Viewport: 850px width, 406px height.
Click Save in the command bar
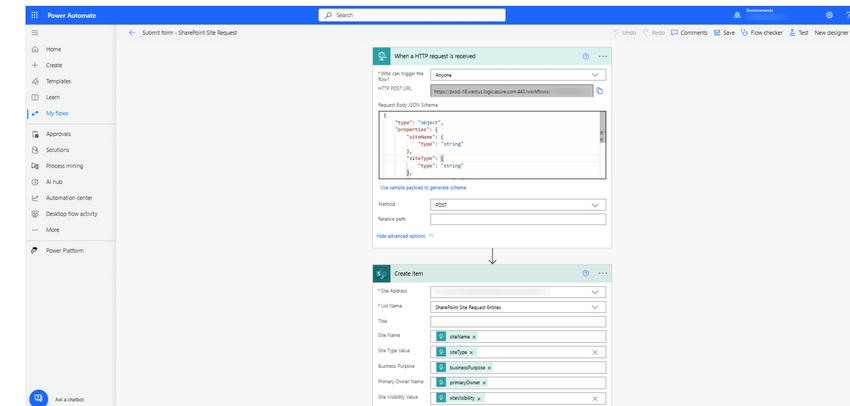[x=724, y=33]
